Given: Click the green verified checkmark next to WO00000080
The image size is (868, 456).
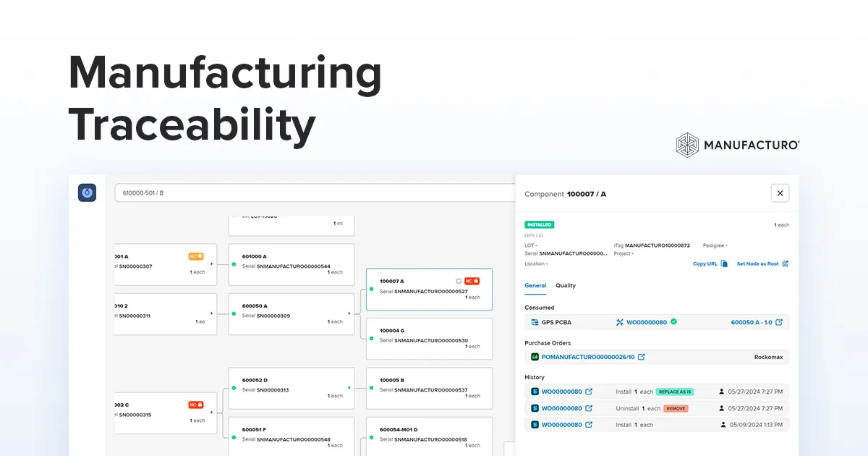Looking at the screenshot, I should 674,322.
